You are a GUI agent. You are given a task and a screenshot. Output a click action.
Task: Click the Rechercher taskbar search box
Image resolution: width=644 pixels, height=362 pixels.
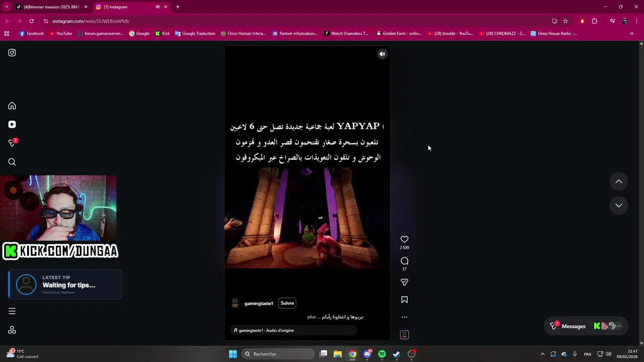[x=277, y=354]
